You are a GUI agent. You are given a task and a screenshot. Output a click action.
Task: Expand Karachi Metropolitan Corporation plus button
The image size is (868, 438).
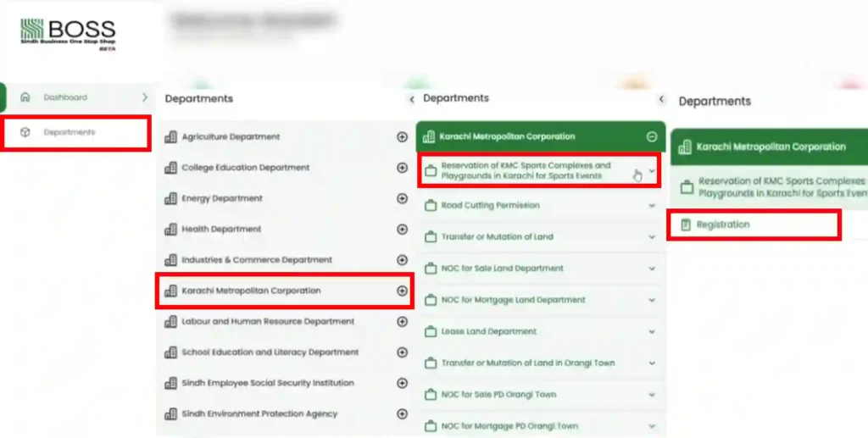(x=402, y=291)
